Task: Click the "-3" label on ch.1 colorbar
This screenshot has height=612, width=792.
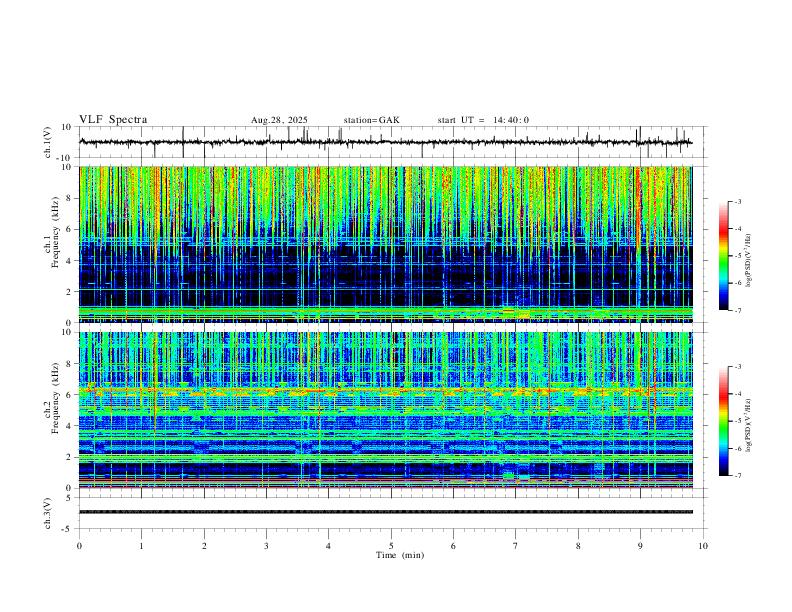Action: click(x=738, y=202)
